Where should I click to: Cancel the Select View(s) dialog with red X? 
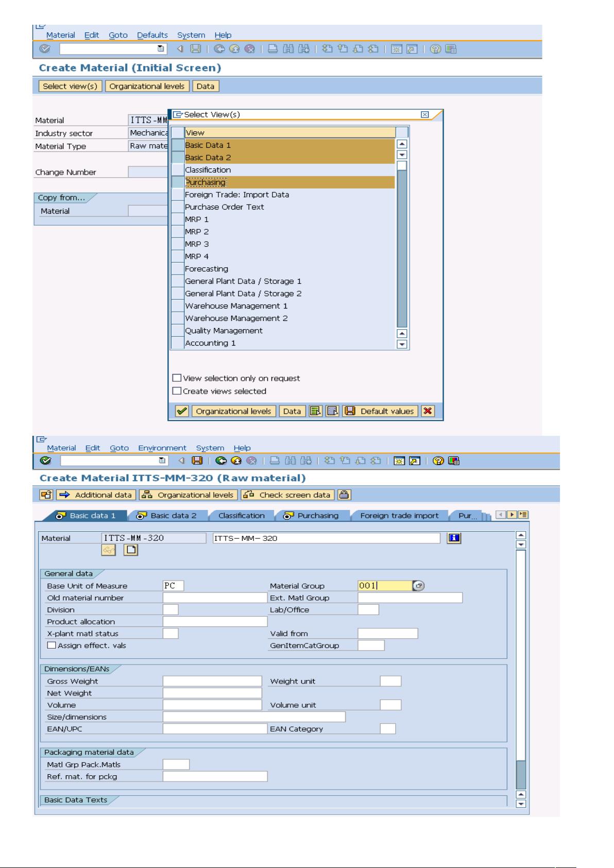click(428, 411)
